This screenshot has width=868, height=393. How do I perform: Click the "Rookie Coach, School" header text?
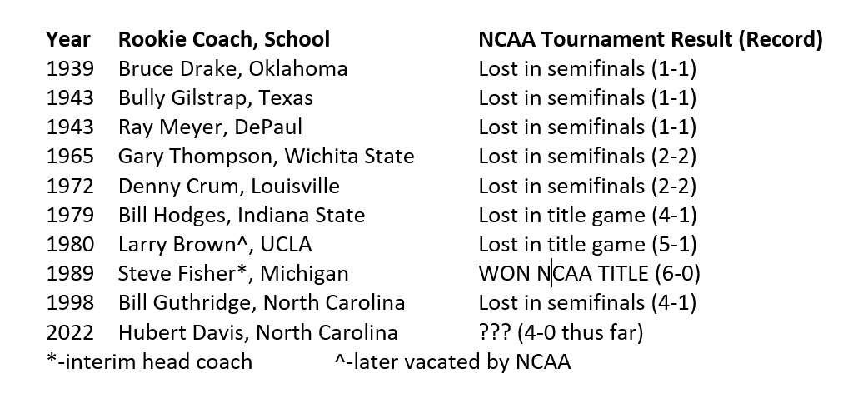224,40
